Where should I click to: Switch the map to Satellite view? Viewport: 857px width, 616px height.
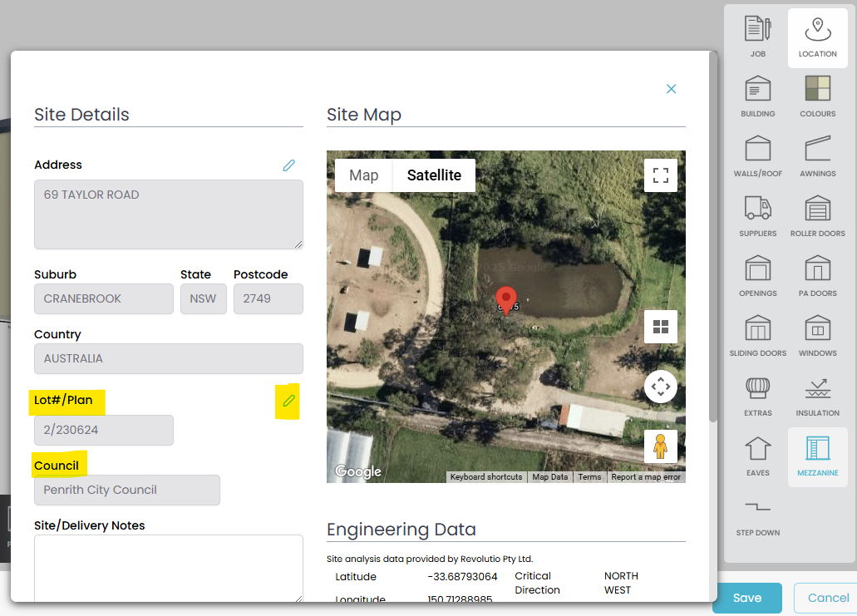click(434, 175)
